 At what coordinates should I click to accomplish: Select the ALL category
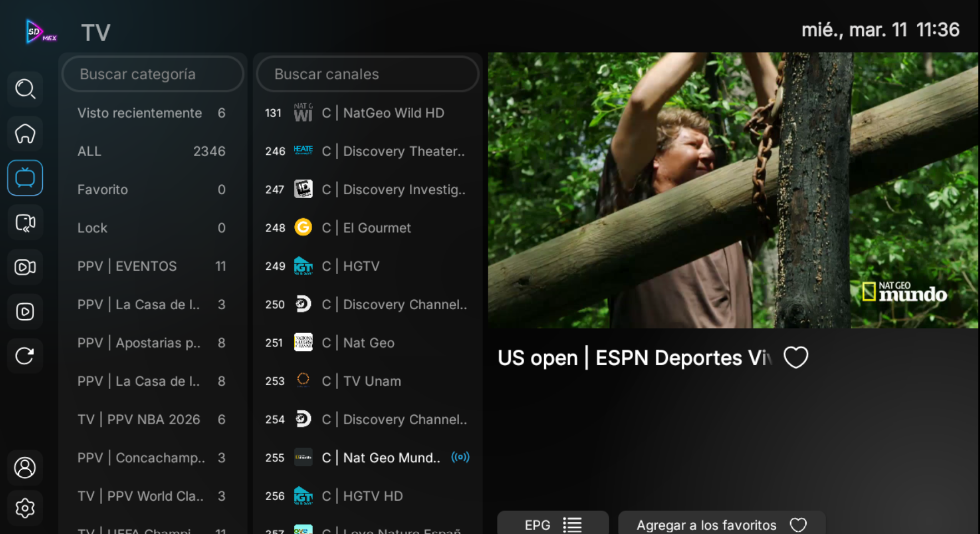tap(151, 151)
